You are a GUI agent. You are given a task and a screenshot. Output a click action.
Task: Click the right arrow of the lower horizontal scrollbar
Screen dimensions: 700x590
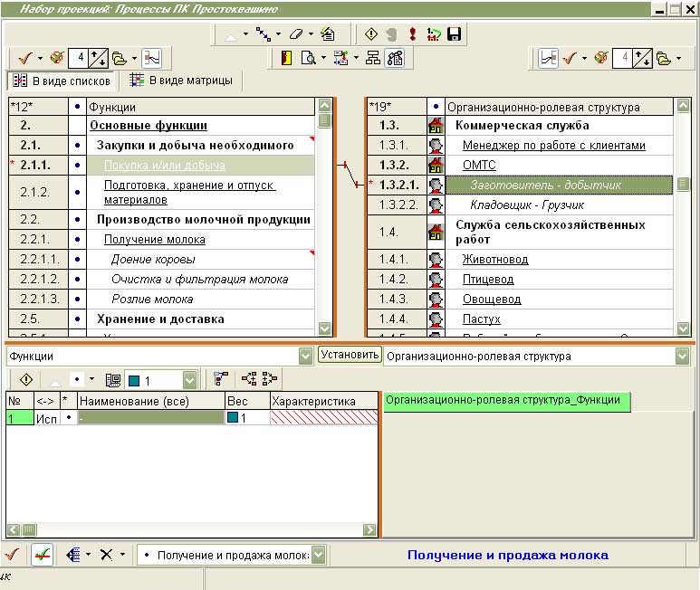[369, 529]
